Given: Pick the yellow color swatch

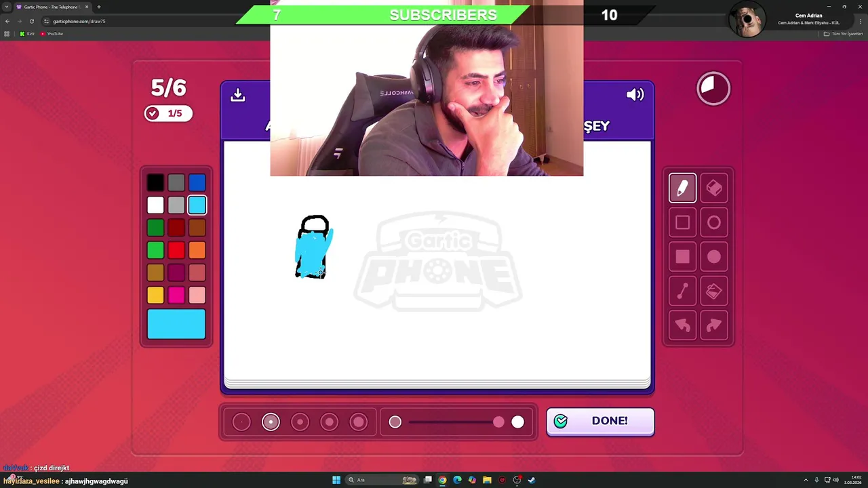Looking at the screenshot, I should [x=155, y=295].
